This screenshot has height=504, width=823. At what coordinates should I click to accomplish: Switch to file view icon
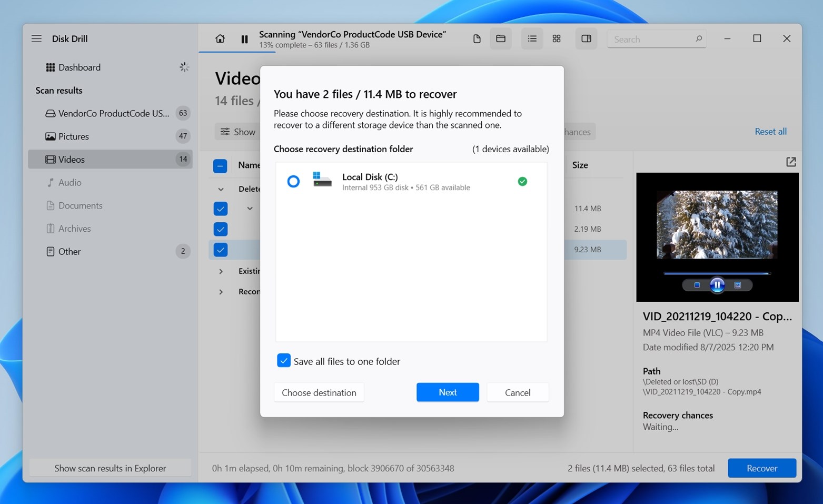pyautogui.click(x=477, y=39)
